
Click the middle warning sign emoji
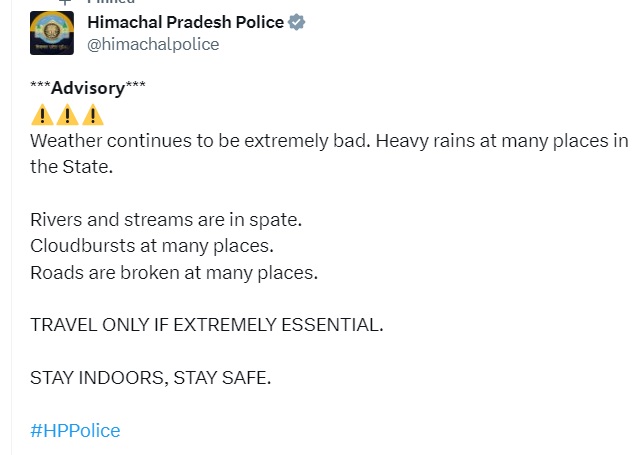pyautogui.click(x=67, y=115)
